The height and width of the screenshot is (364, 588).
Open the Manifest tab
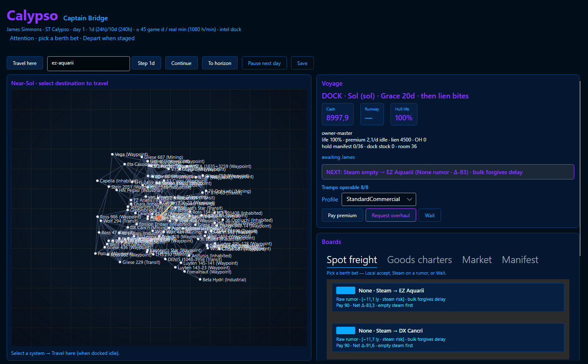(x=520, y=260)
